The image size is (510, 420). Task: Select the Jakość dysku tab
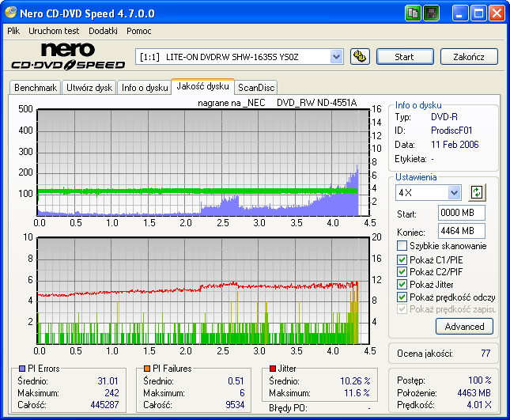(x=202, y=86)
